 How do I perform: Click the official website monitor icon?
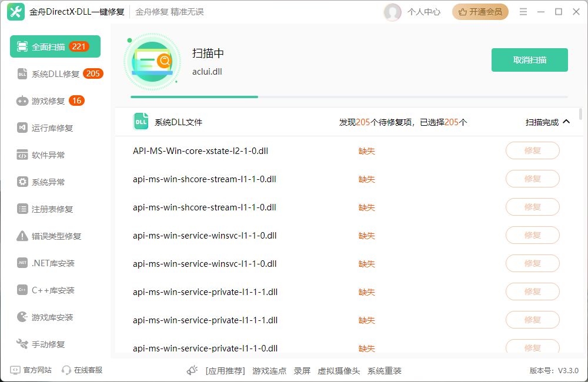tap(15, 370)
